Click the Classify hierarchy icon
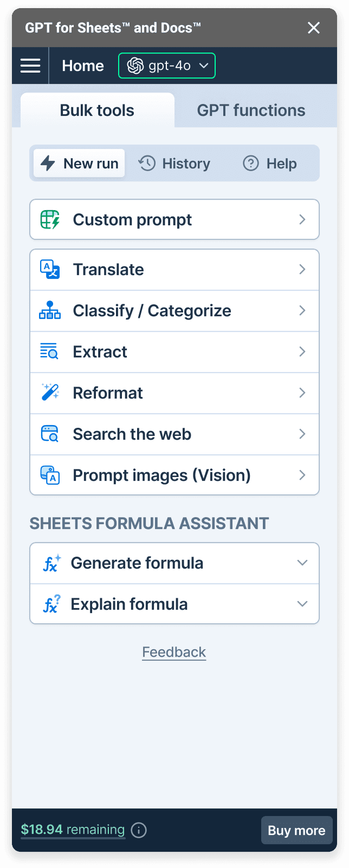The image size is (349, 868). [50, 310]
